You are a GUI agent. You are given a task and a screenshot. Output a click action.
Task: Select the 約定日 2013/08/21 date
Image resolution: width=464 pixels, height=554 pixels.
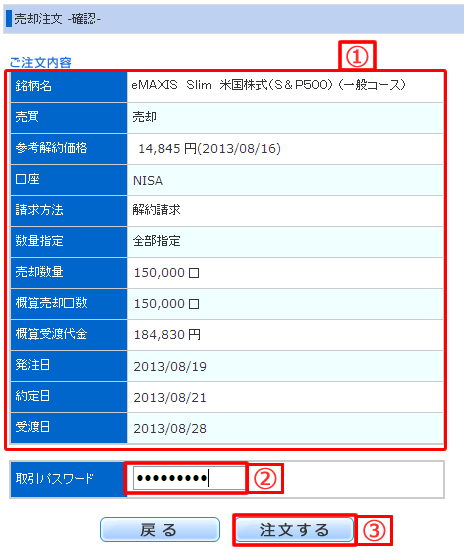tap(170, 397)
